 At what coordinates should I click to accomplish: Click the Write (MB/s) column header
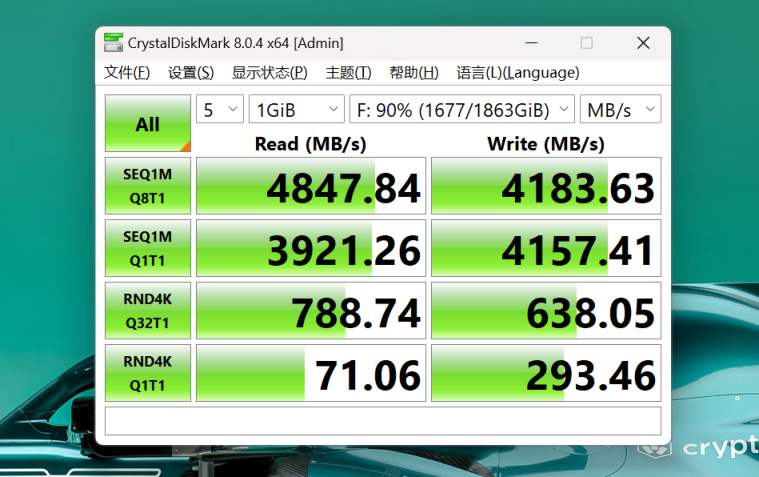pos(546,144)
